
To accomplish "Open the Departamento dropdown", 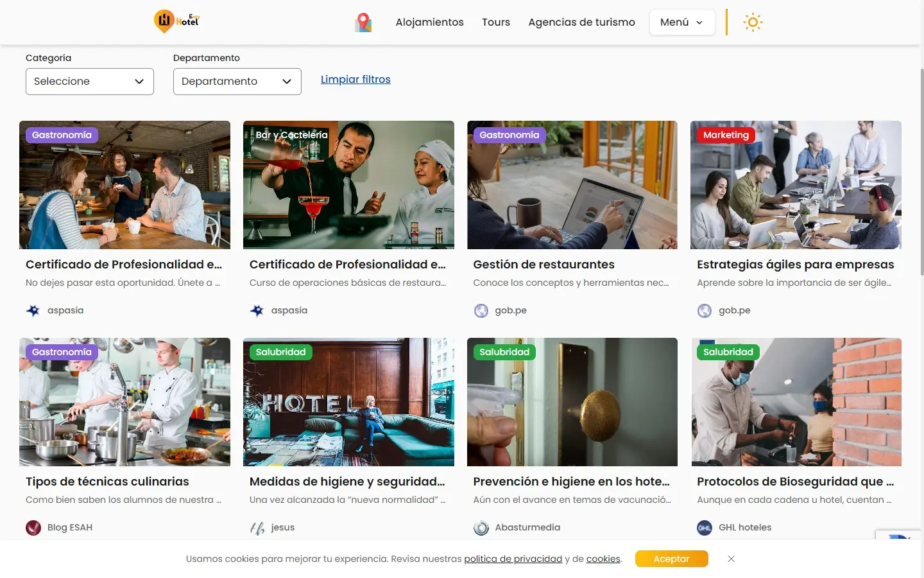I will (237, 82).
